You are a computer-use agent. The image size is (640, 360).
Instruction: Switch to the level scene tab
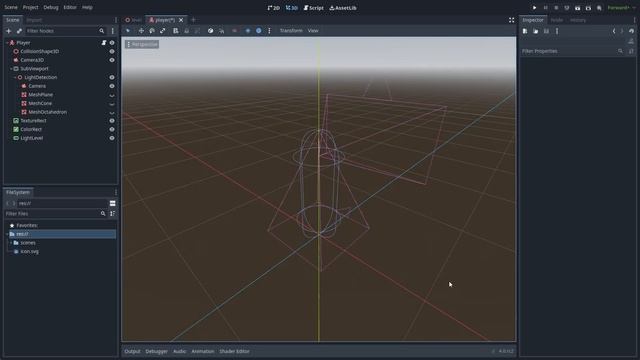coord(133,20)
